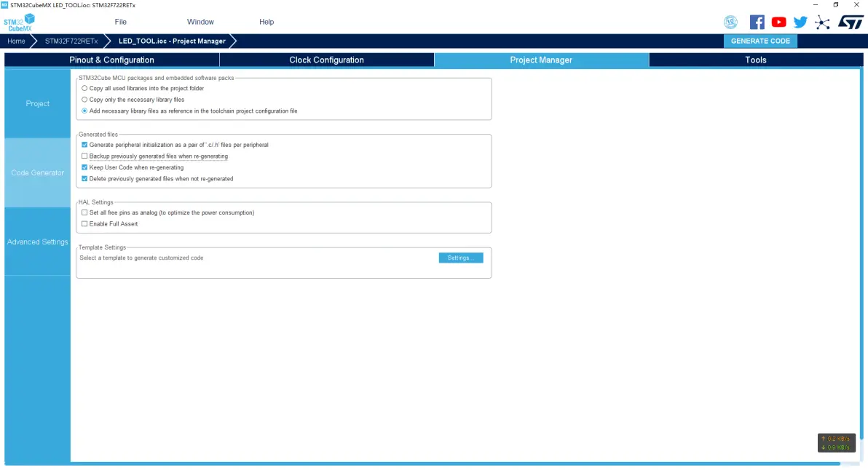
Task: Open the Twitter bird icon
Action: click(x=800, y=22)
